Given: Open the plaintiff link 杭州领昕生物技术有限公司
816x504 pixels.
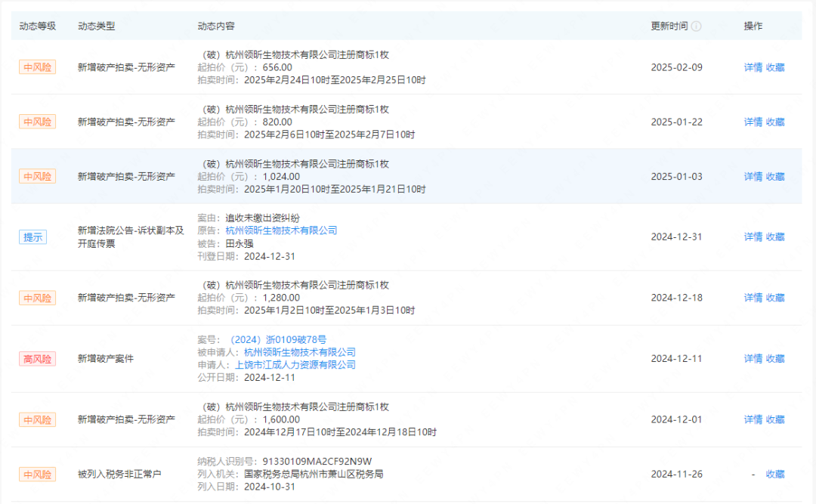Looking at the screenshot, I should pos(281,230).
